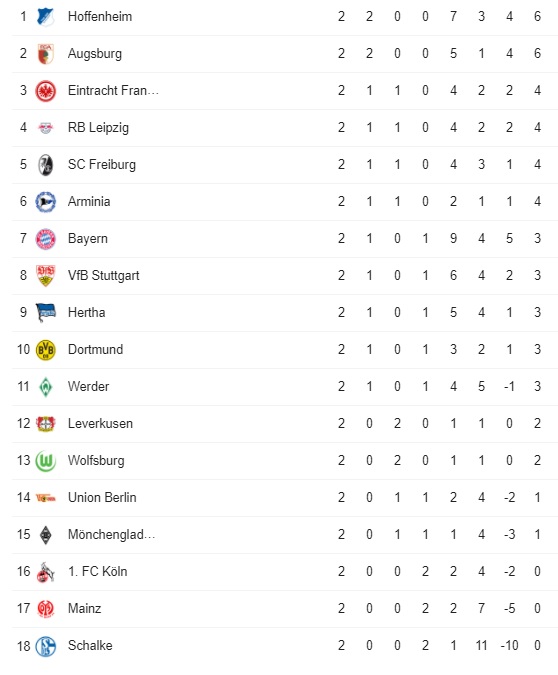Click the truncated Mönchengladbach team name
The height and width of the screenshot is (675, 558).
[x=112, y=534]
